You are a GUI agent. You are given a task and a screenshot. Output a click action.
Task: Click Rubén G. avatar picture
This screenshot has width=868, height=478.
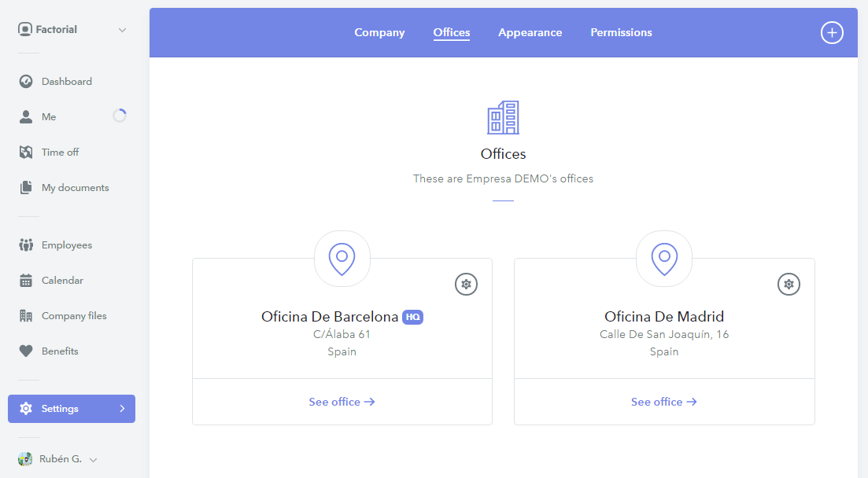pyautogui.click(x=25, y=458)
